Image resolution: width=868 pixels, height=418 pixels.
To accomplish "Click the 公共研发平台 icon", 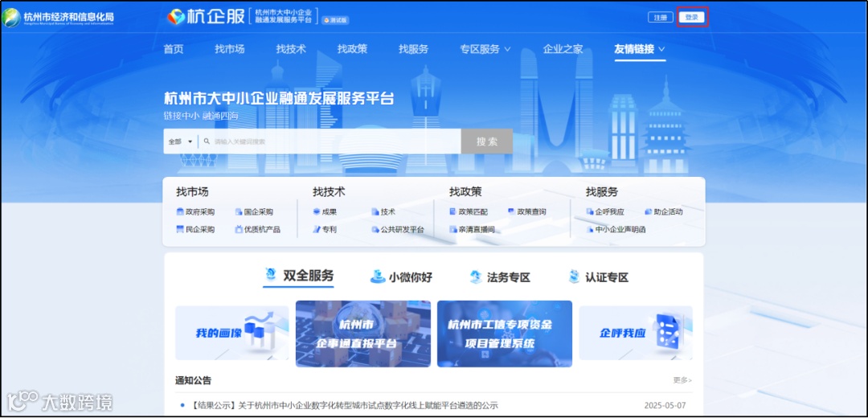I will 375,229.
